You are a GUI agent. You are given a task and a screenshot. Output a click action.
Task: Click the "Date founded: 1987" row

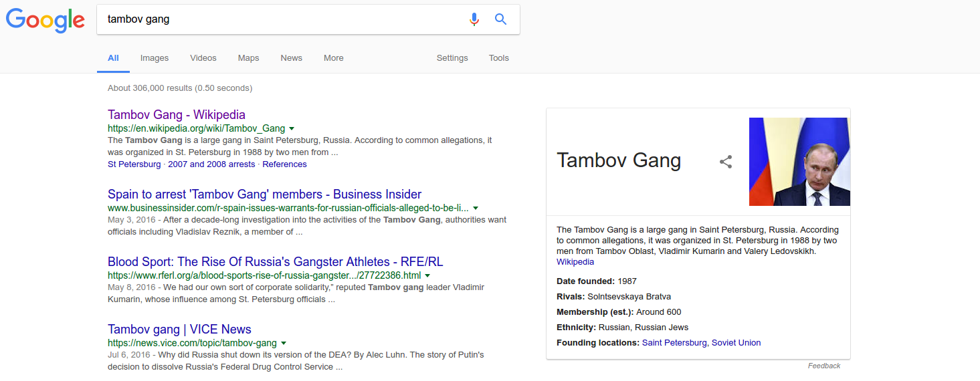(x=597, y=281)
